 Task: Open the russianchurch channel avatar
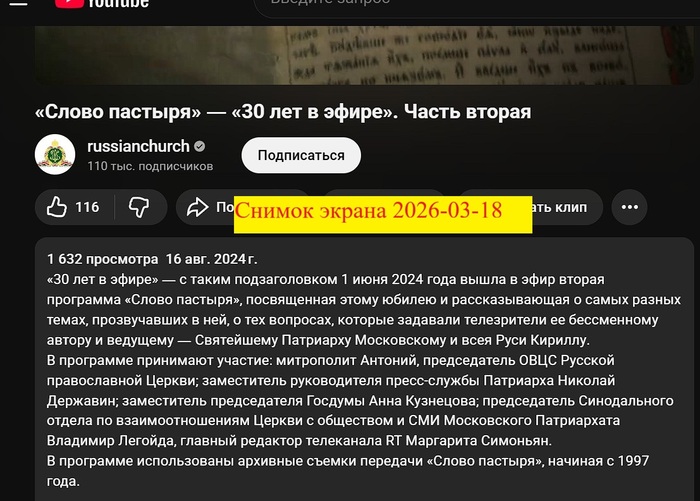[x=55, y=154]
